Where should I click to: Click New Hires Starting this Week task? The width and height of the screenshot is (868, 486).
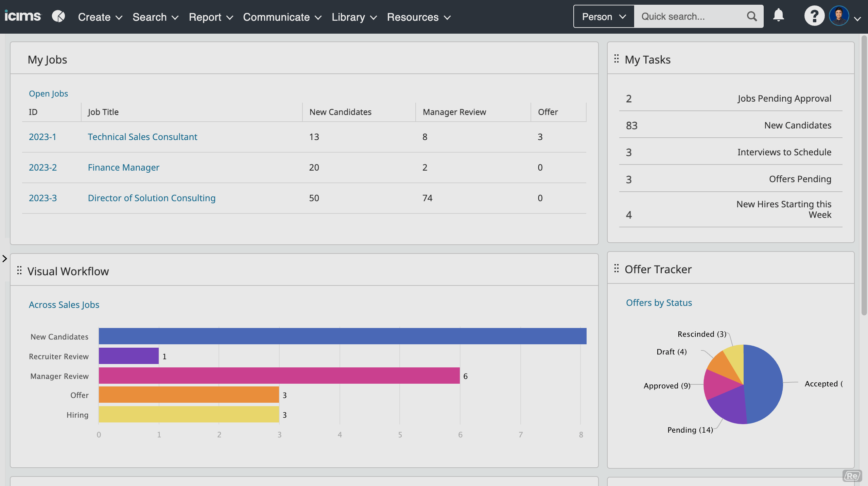(731, 210)
